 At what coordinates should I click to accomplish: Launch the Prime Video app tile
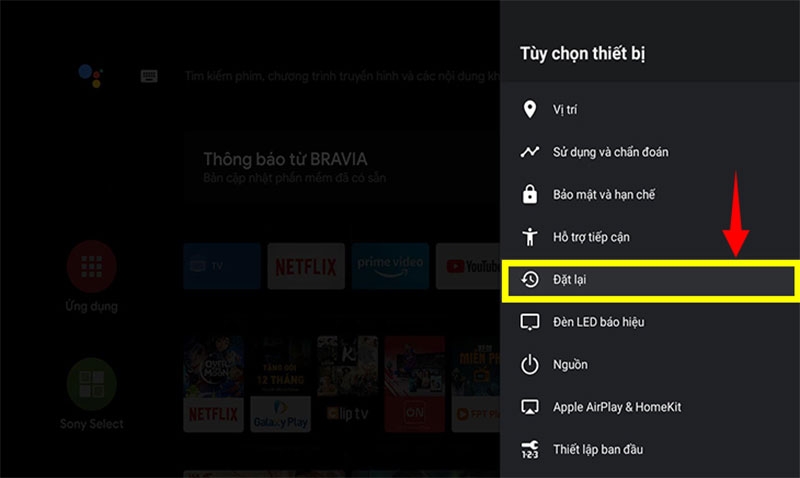[x=390, y=266]
